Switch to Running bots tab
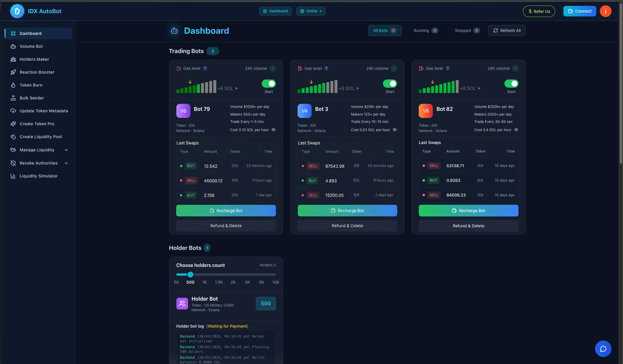The image size is (623, 364). (426, 31)
